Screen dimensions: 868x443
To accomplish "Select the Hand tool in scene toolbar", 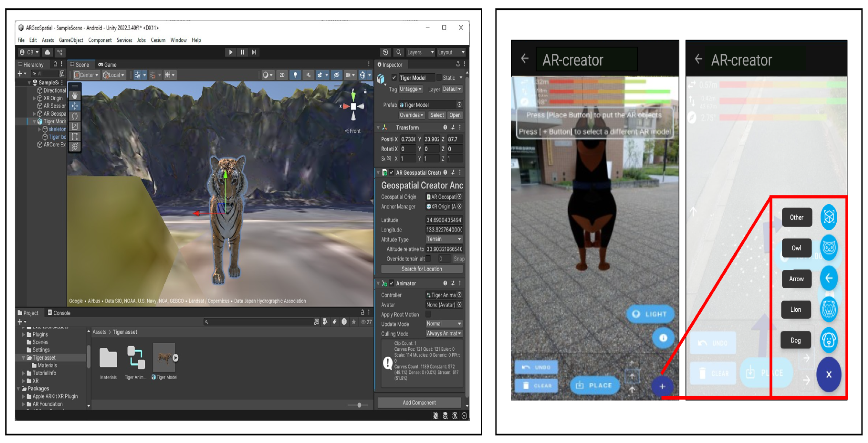I will coord(75,96).
